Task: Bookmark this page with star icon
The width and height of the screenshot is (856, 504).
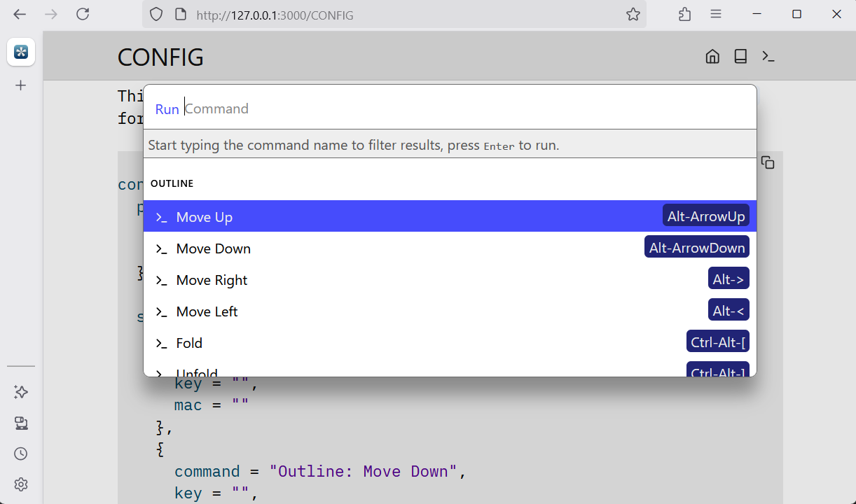Action: pos(633,14)
